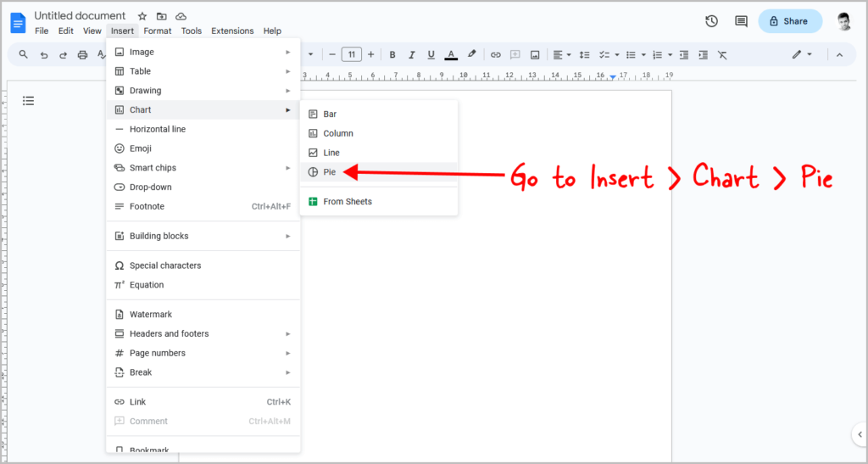Viewport: 868px width, 464px height.
Task: Select the Watermark option
Action: pyautogui.click(x=203, y=315)
